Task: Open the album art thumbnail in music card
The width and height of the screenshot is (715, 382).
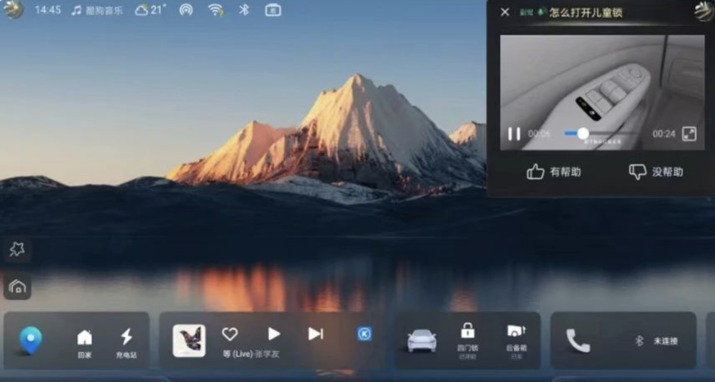Action: (x=189, y=340)
